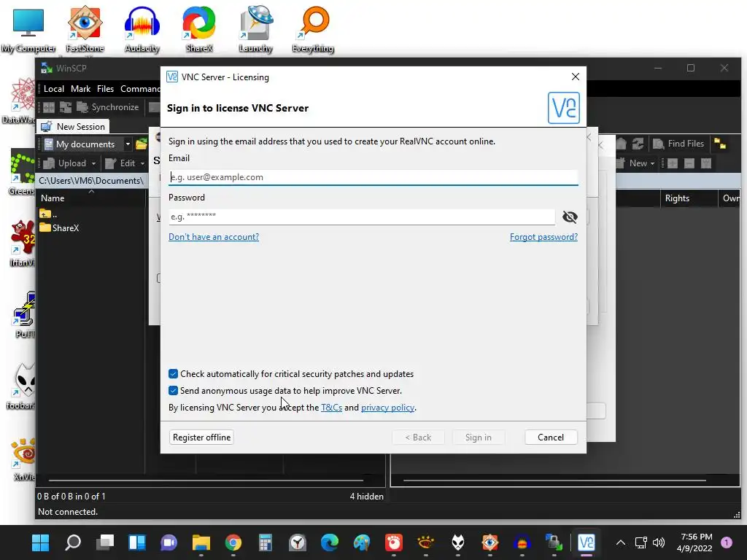
Task: Click the Sign in button
Action: (479, 437)
